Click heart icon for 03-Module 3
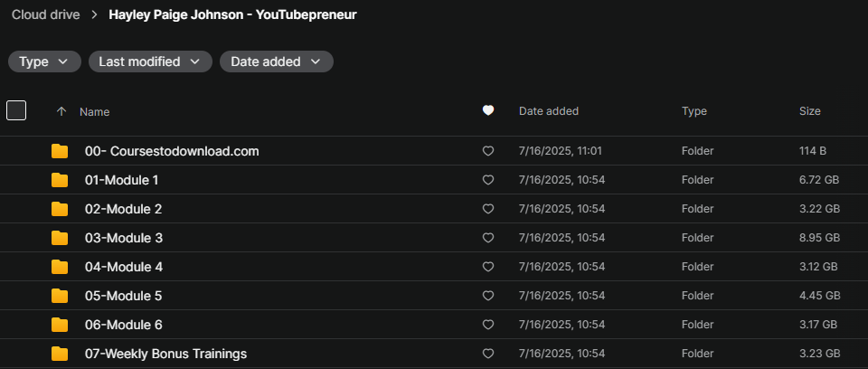Image resolution: width=868 pixels, height=369 pixels. [x=487, y=238]
